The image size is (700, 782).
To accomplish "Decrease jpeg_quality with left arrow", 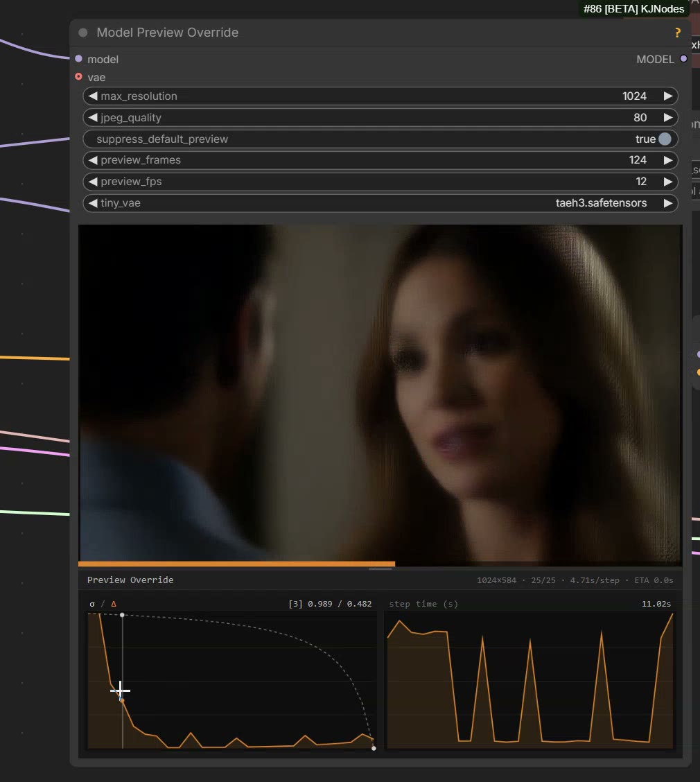I will point(93,117).
